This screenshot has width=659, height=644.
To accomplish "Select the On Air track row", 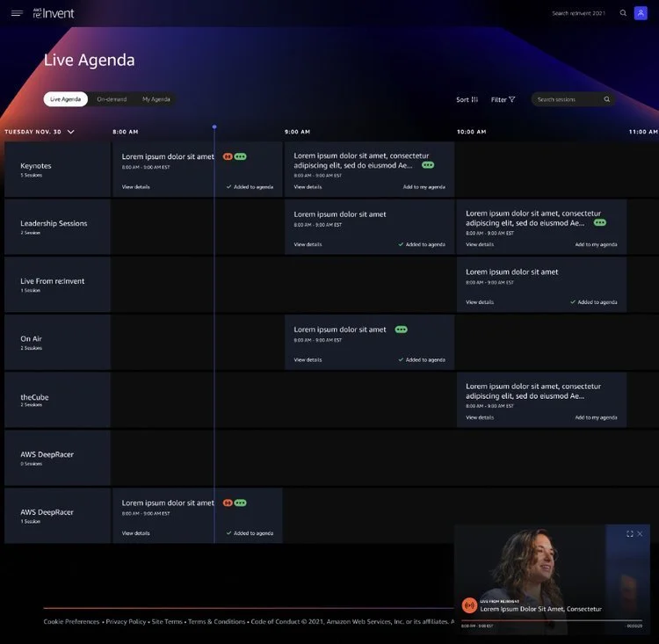I will pos(58,342).
